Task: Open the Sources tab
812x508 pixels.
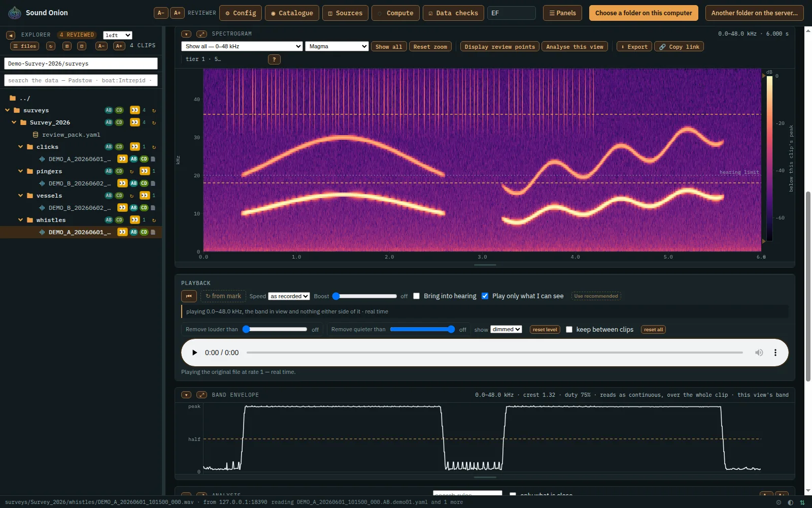Action: (345, 13)
